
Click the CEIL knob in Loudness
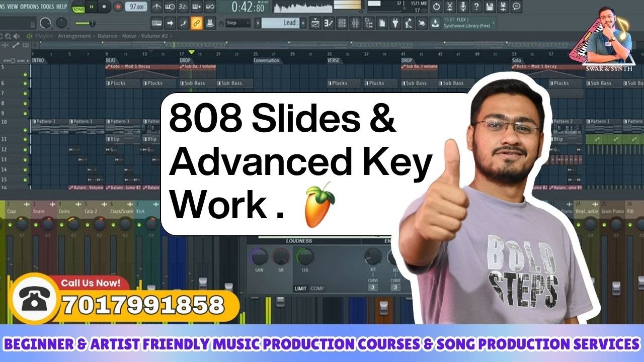305,256
